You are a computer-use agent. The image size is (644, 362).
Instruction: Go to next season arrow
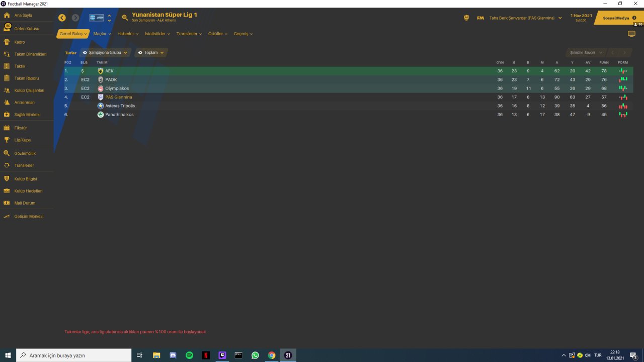click(624, 52)
